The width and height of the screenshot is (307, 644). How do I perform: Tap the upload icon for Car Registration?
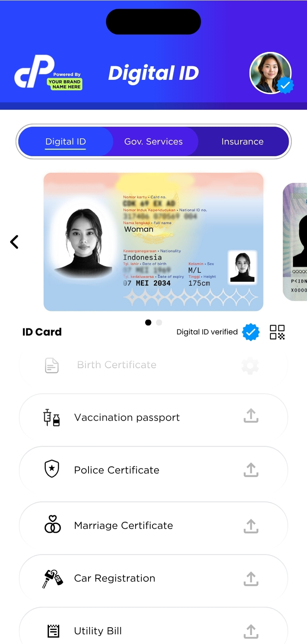point(251,579)
